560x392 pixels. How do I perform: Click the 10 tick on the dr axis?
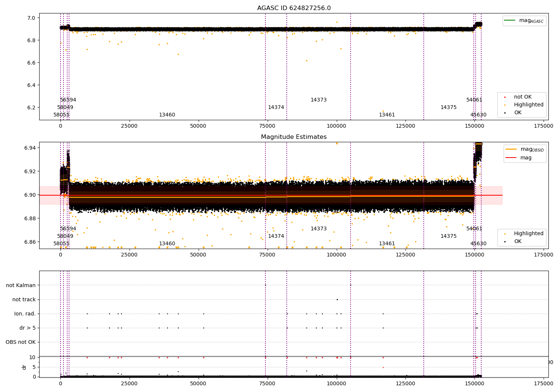coord(32,357)
